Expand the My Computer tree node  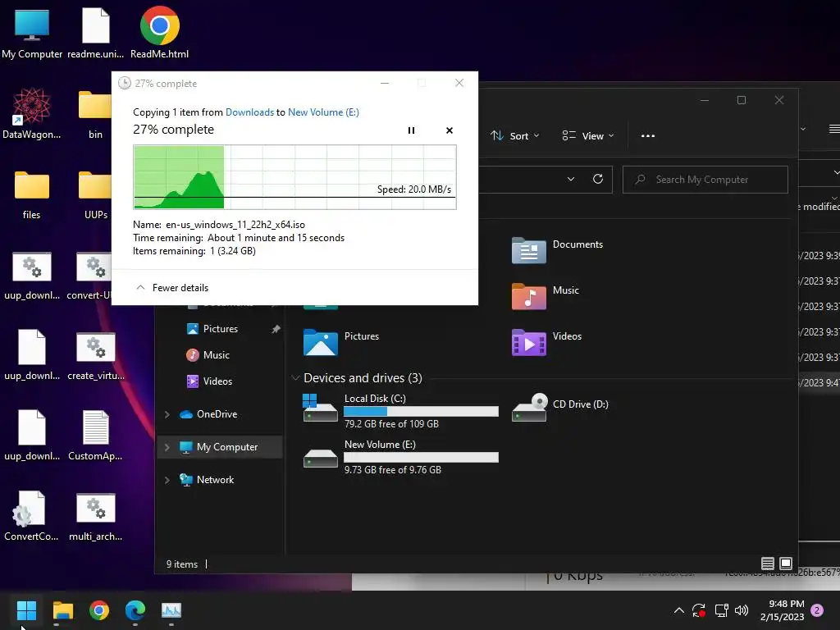pyautogui.click(x=167, y=447)
